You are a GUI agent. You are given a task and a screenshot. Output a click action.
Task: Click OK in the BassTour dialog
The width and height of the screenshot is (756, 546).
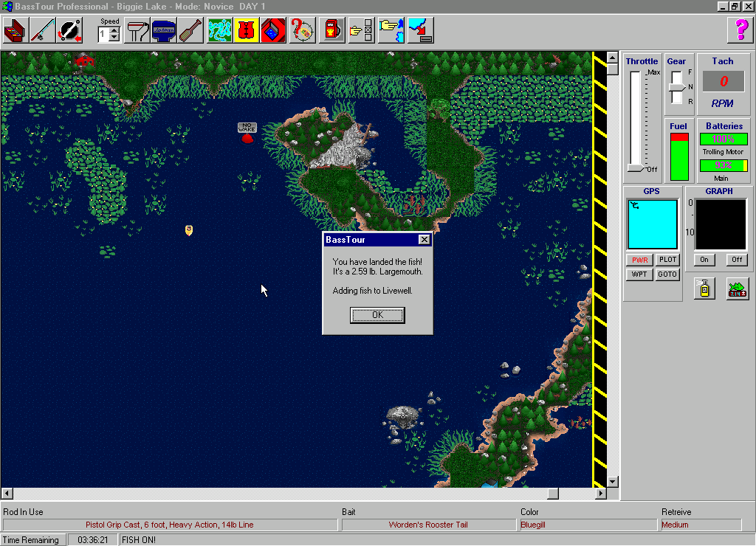pyautogui.click(x=377, y=314)
